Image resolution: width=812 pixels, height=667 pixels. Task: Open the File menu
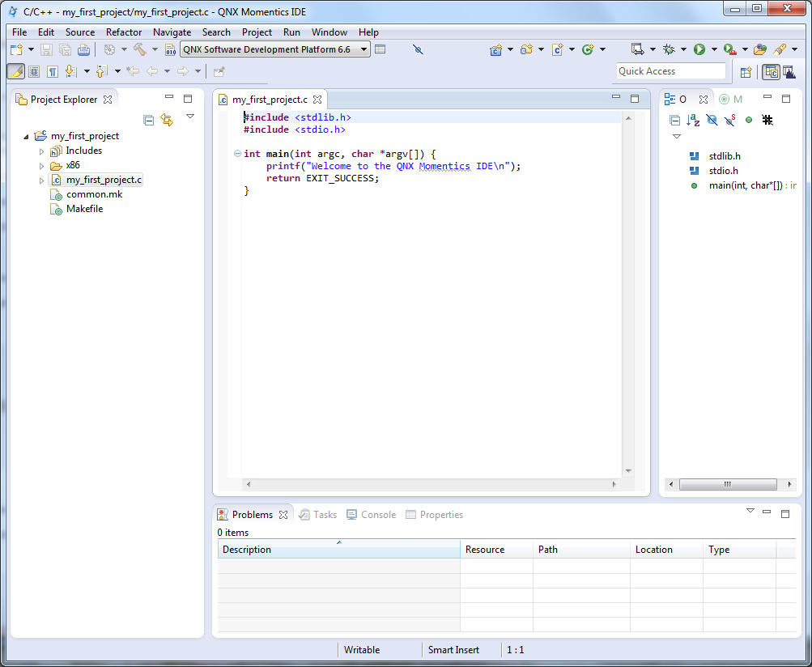point(19,32)
